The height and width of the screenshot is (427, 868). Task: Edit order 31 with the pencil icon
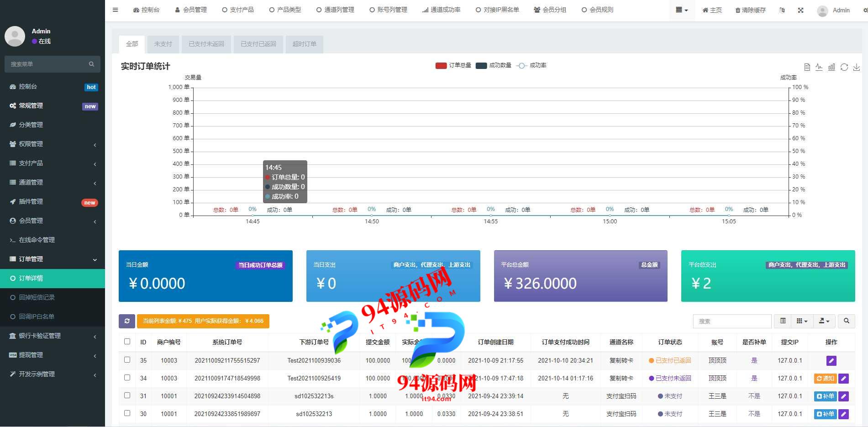pyautogui.click(x=844, y=396)
